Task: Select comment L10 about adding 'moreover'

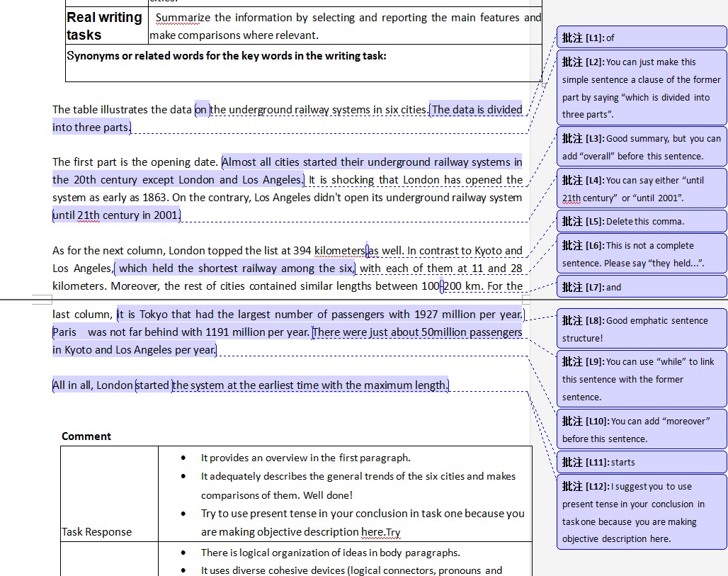Action: (642, 429)
